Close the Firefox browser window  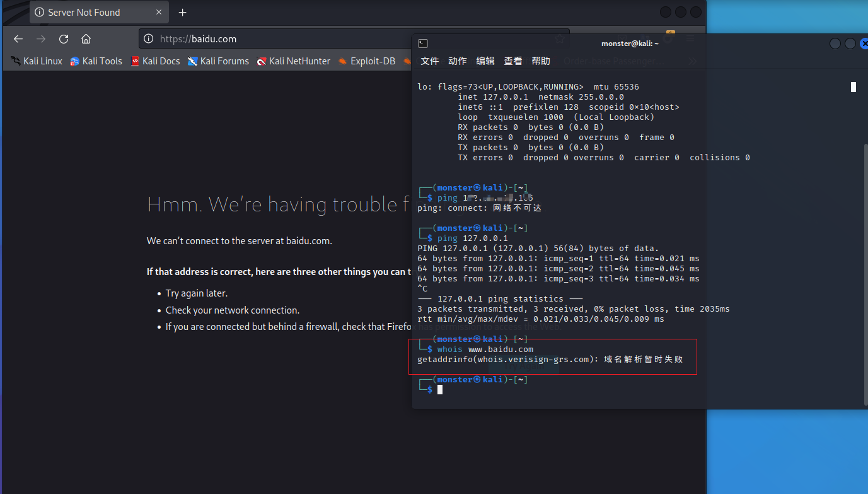point(696,12)
